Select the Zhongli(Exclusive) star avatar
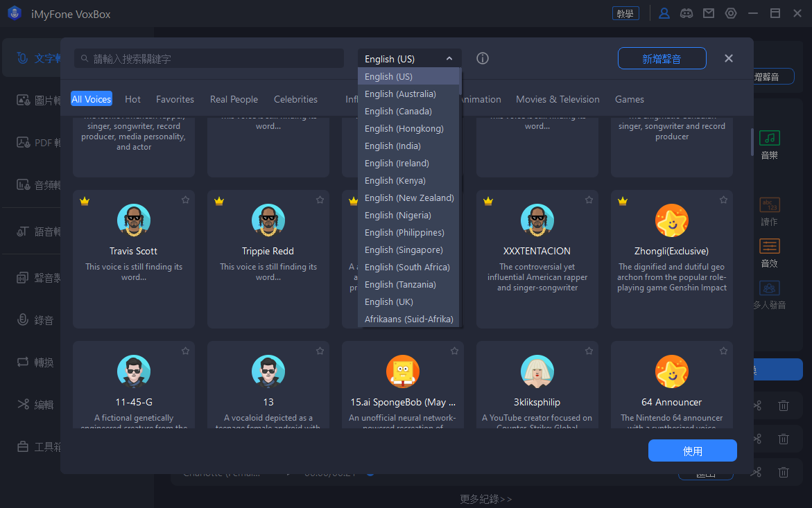812x508 pixels. point(672,220)
